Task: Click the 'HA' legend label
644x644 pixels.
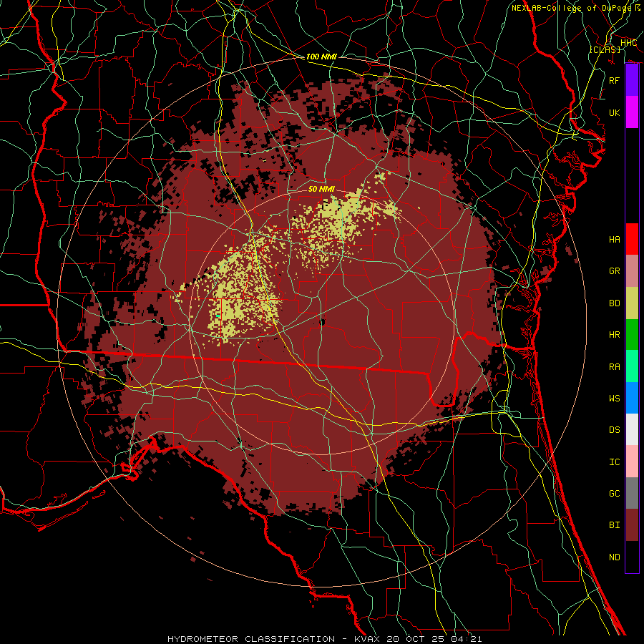Action: coord(615,239)
